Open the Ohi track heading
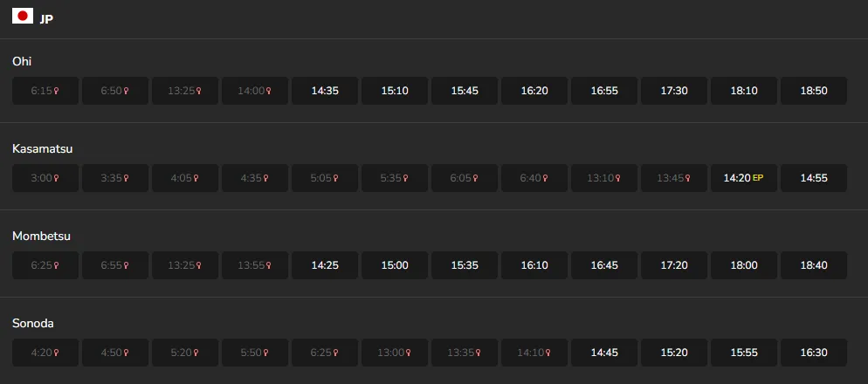 (x=22, y=61)
